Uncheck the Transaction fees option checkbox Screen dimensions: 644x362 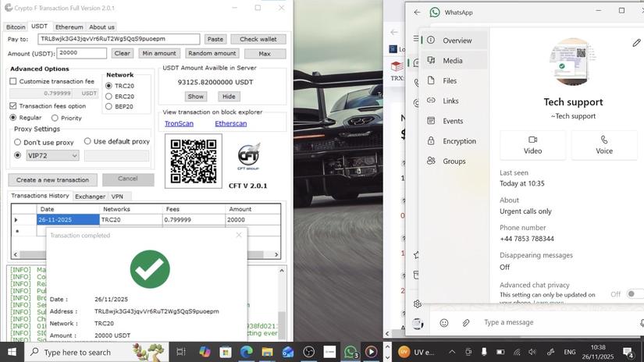click(13, 106)
